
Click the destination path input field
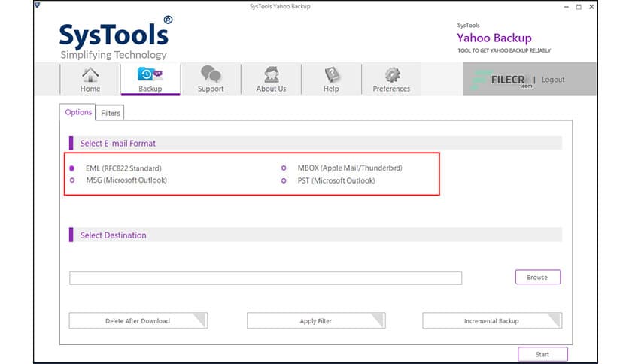click(266, 278)
